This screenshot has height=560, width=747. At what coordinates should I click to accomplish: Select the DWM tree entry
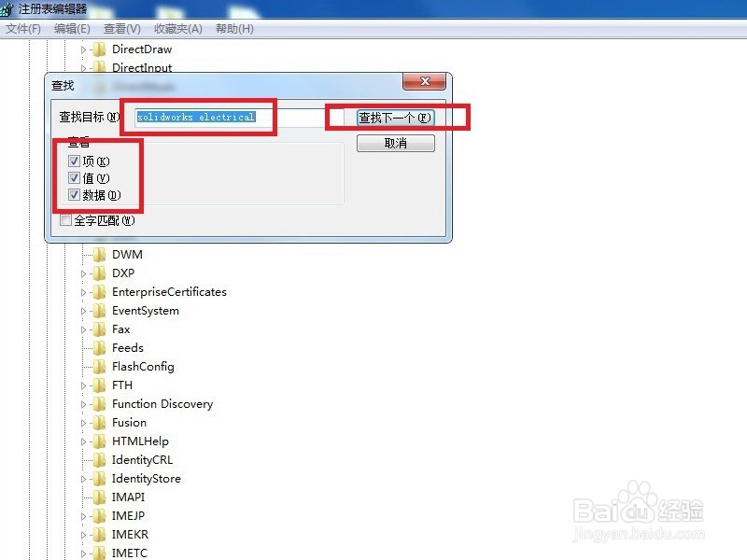[x=127, y=255]
